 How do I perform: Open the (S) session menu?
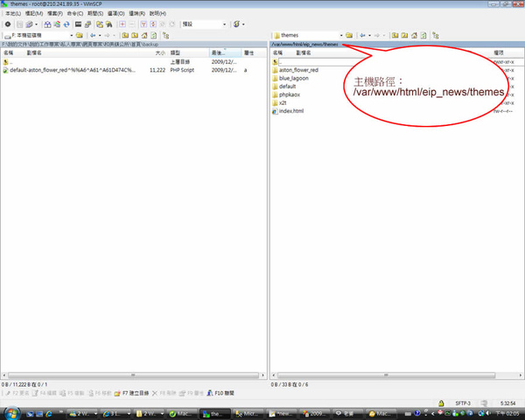(95, 13)
